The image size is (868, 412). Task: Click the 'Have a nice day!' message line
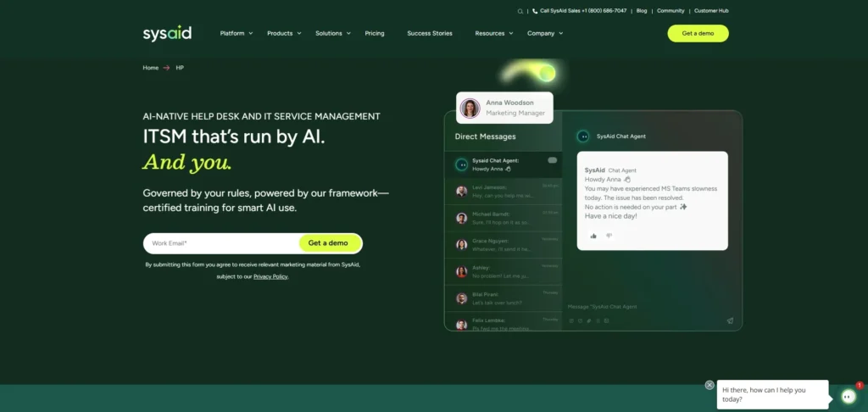[611, 216]
